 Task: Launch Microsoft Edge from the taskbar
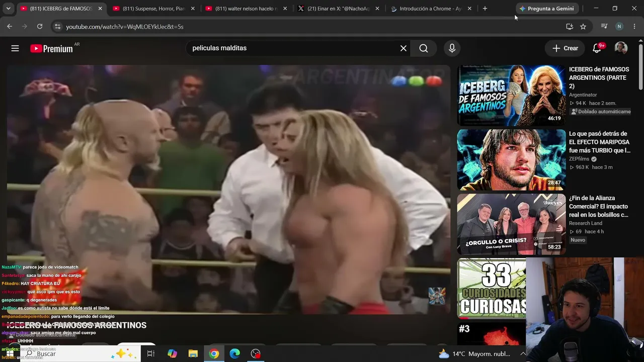point(235,353)
